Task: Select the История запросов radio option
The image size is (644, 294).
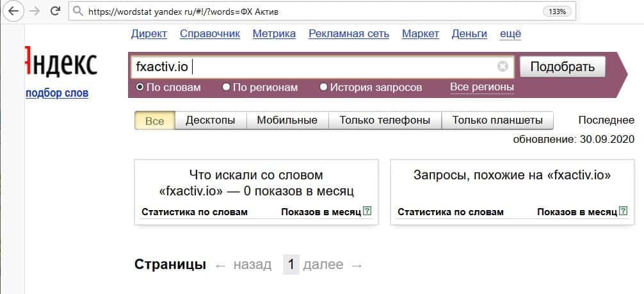Action: pyautogui.click(x=371, y=87)
